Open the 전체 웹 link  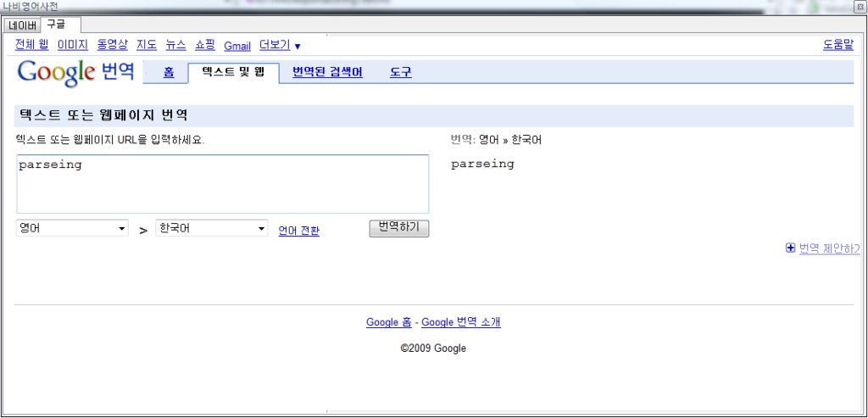(x=31, y=46)
